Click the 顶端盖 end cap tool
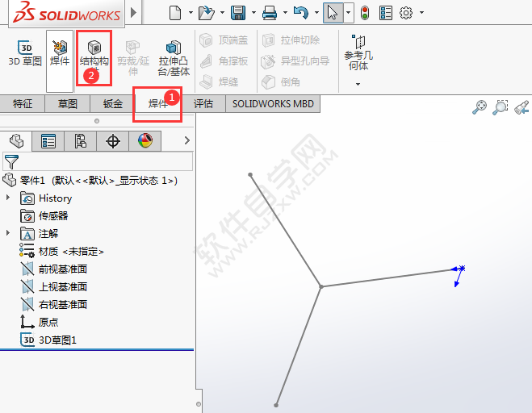Screen dimensions: 532x413 click(x=224, y=40)
